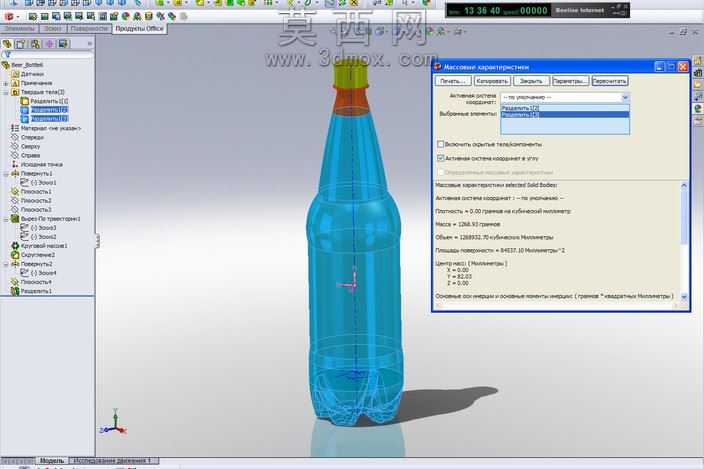Screen dimensions: 704x469
Task: Click the top icon in right task pane
Action: point(698,61)
